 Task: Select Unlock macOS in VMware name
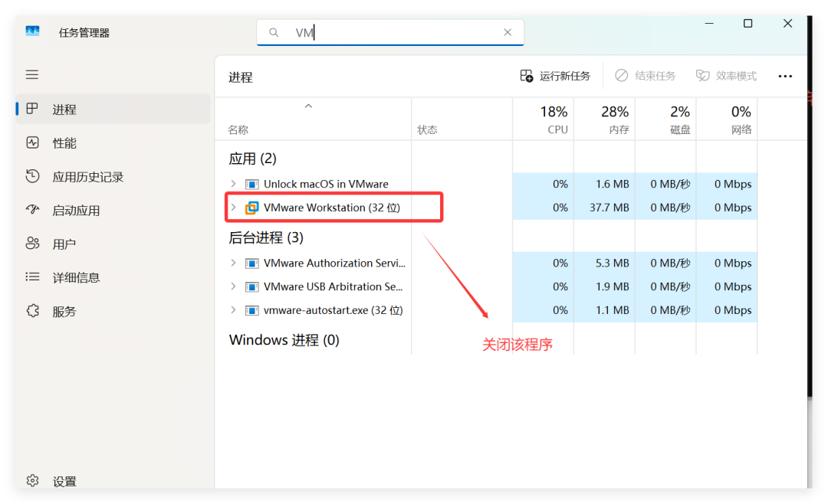pyautogui.click(x=326, y=184)
